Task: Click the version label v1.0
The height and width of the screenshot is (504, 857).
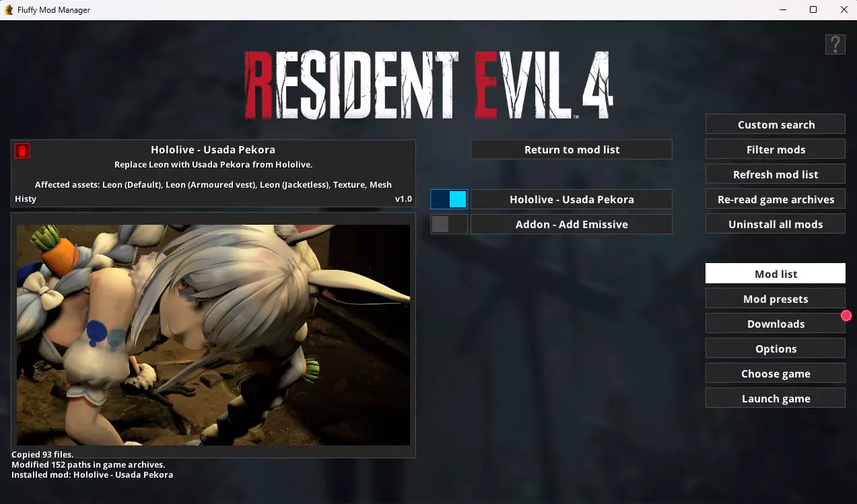Action: [403, 199]
